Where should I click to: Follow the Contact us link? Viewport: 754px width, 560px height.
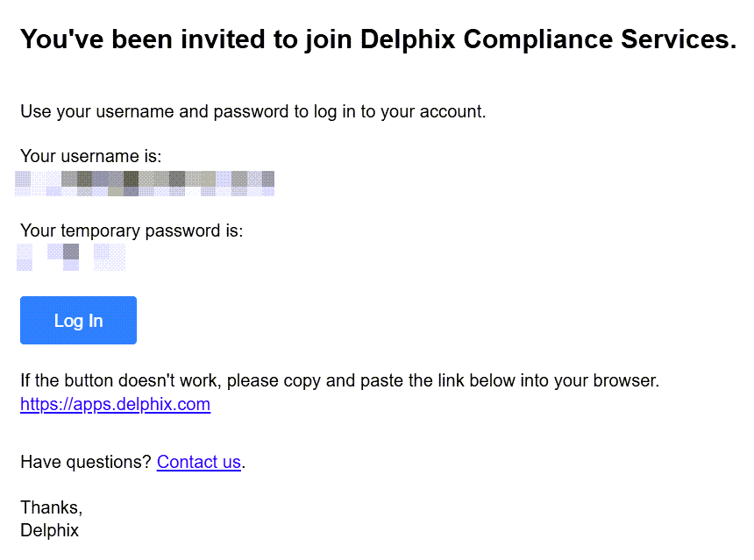click(x=198, y=462)
